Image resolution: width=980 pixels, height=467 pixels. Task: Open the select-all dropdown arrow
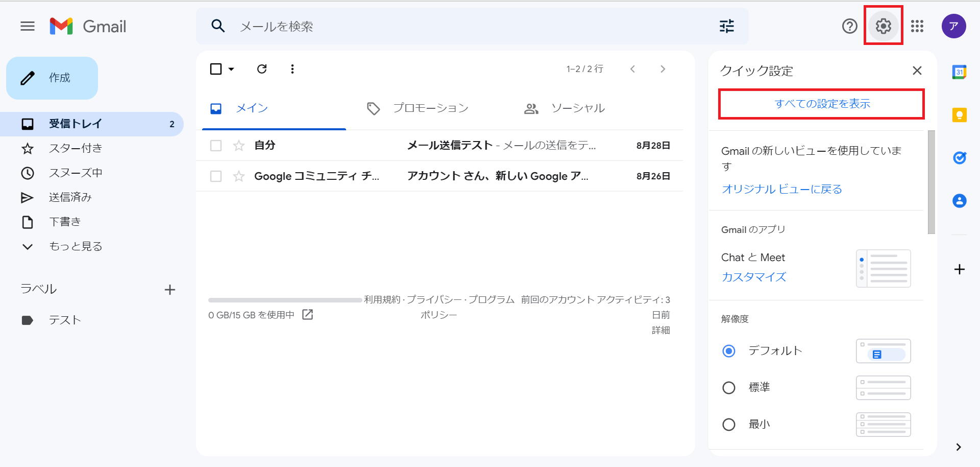click(x=231, y=69)
